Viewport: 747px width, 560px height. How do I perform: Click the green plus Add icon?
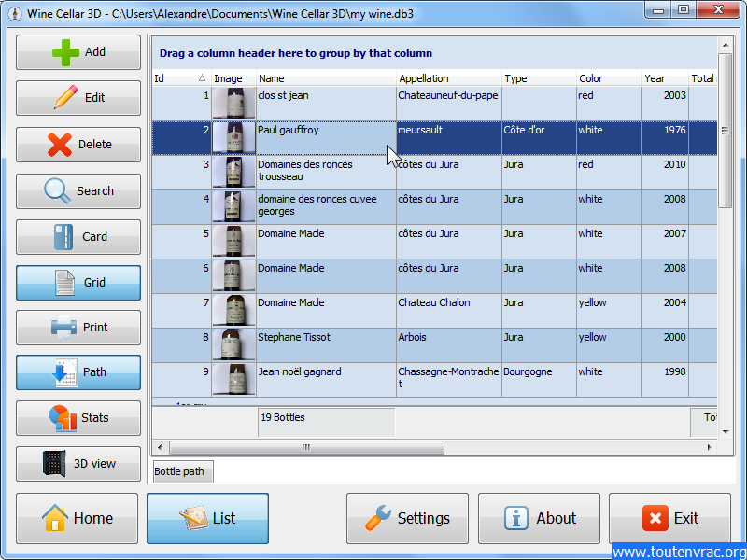(65, 52)
